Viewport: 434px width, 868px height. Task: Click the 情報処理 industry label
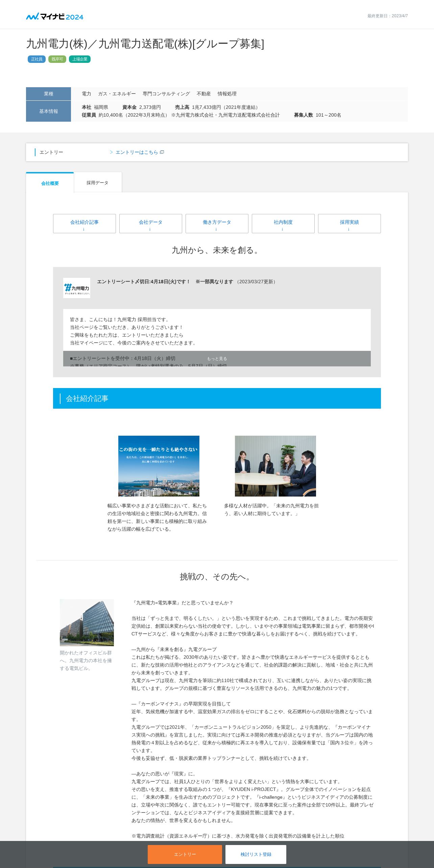(x=227, y=94)
